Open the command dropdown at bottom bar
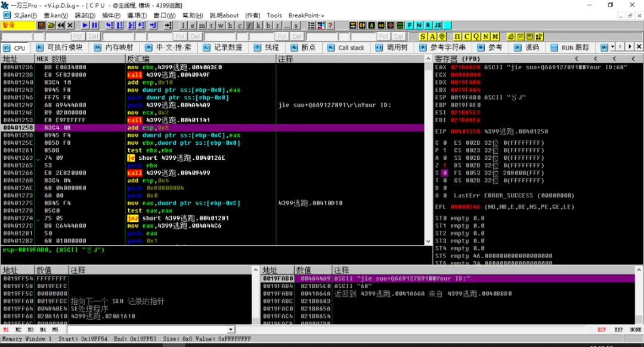Screen dimensions: 644x347 [x=231, y=330]
